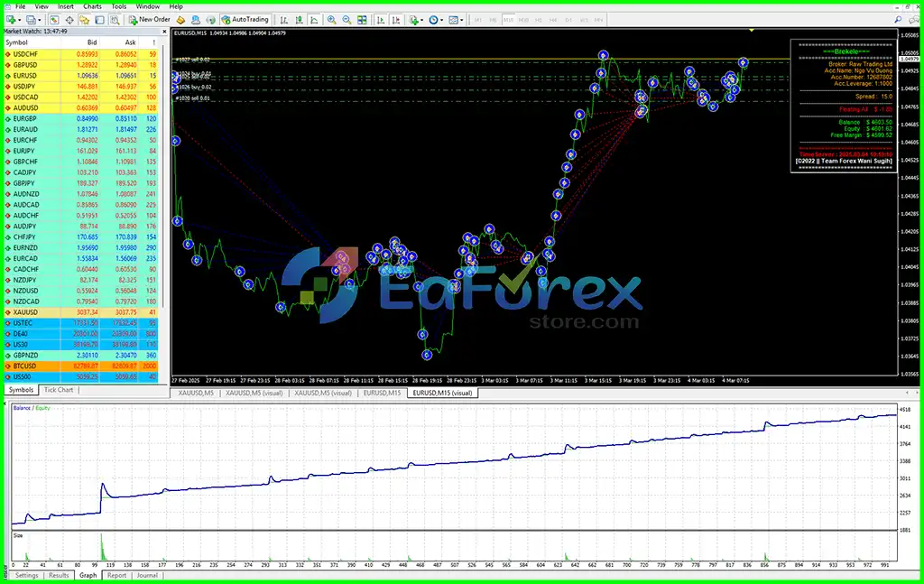This screenshot has height=584, width=924.
Task: Open the New Chart toolbar icon
Action: click(x=11, y=20)
